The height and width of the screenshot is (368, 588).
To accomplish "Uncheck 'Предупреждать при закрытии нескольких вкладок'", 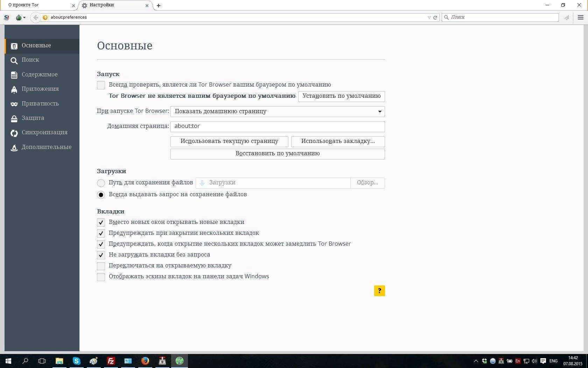I will click(101, 233).
